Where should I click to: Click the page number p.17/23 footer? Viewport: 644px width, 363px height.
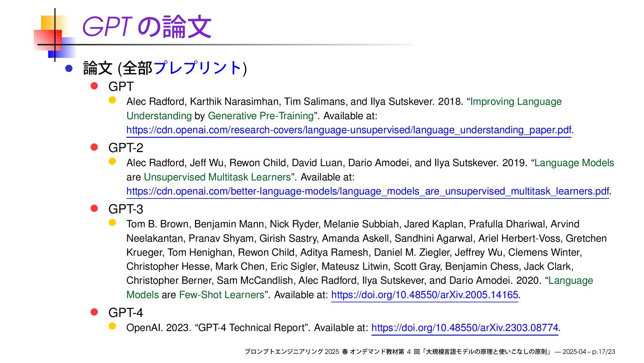(603, 352)
